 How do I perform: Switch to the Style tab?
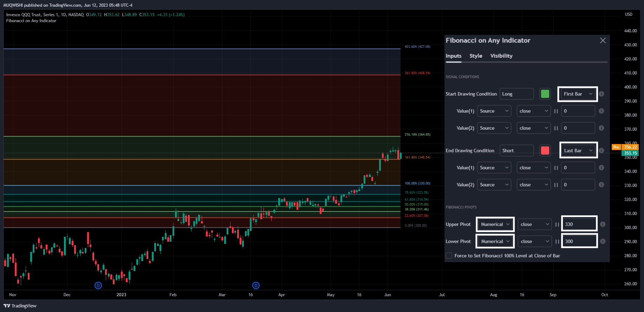476,56
